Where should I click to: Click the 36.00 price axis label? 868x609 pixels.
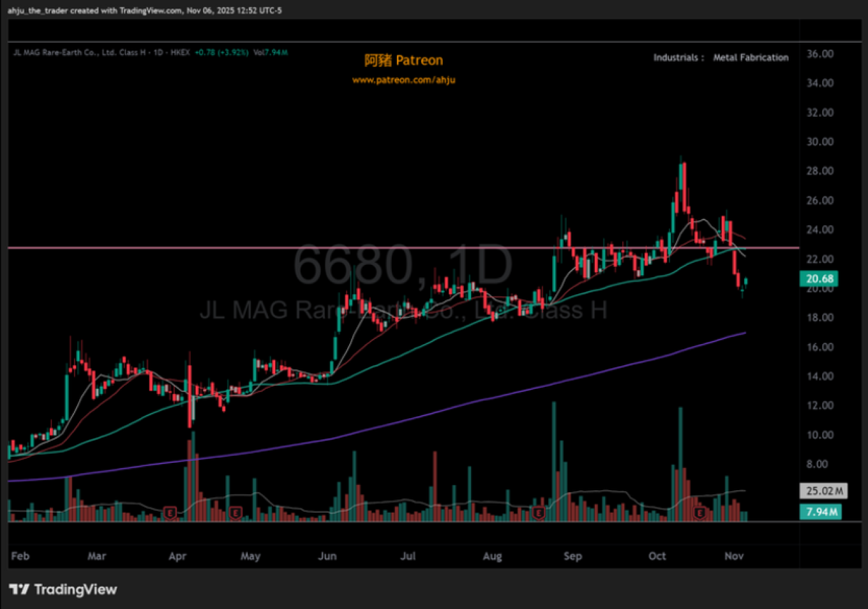point(819,54)
